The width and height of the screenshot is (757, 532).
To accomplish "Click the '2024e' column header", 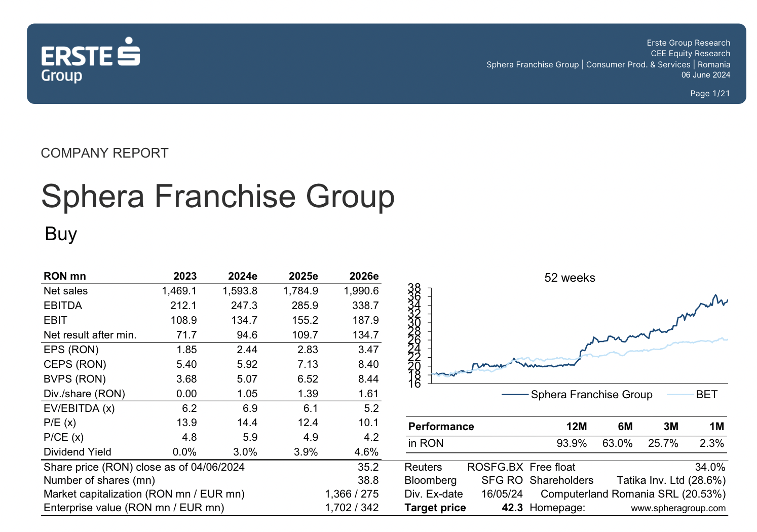I will point(242,276).
